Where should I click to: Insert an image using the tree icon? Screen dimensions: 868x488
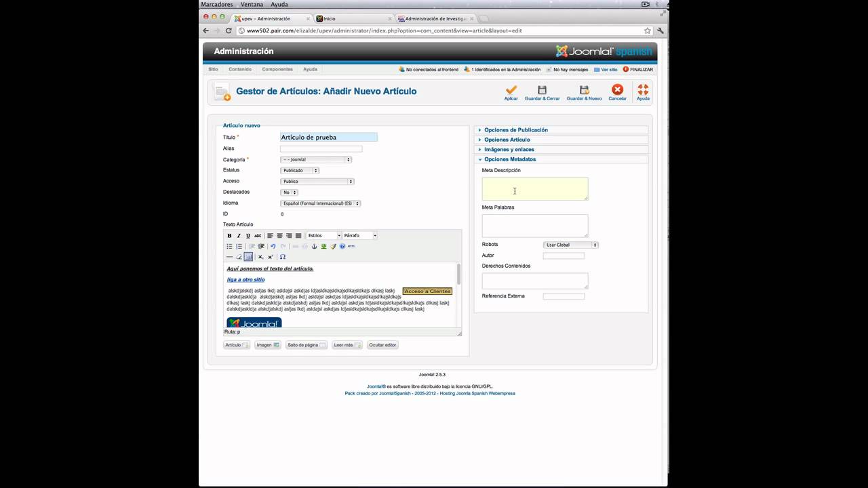click(x=323, y=247)
